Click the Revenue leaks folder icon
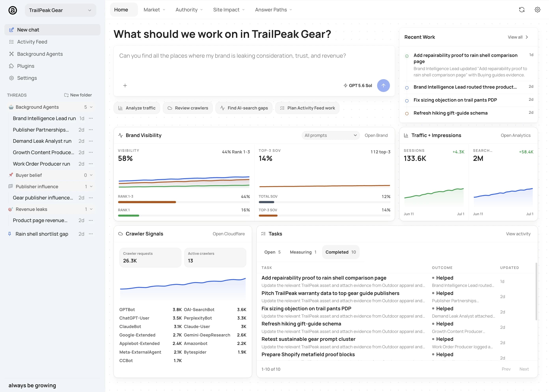The width and height of the screenshot is (549, 392). coord(11,209)
